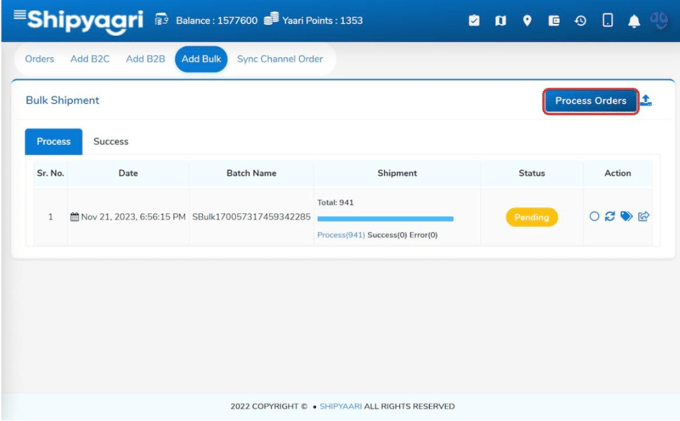
Task: Select the circle radio icon in Action column
Action: [594, 216]
